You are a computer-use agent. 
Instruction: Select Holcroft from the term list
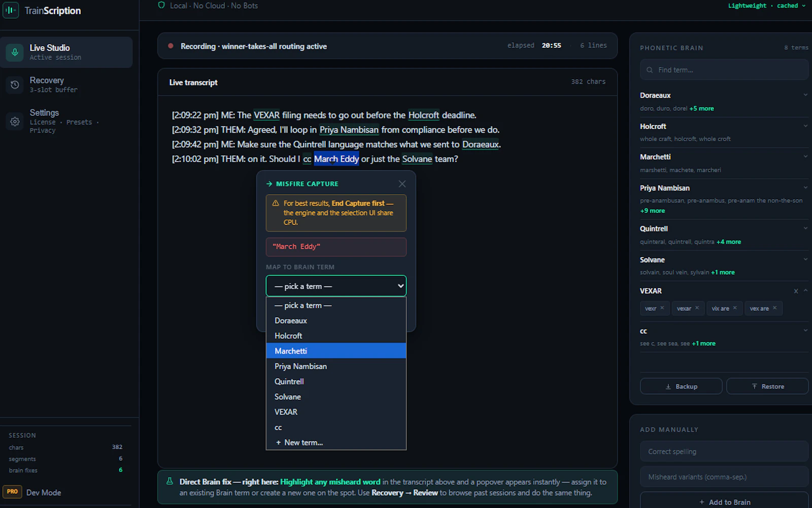pos(336,336)
